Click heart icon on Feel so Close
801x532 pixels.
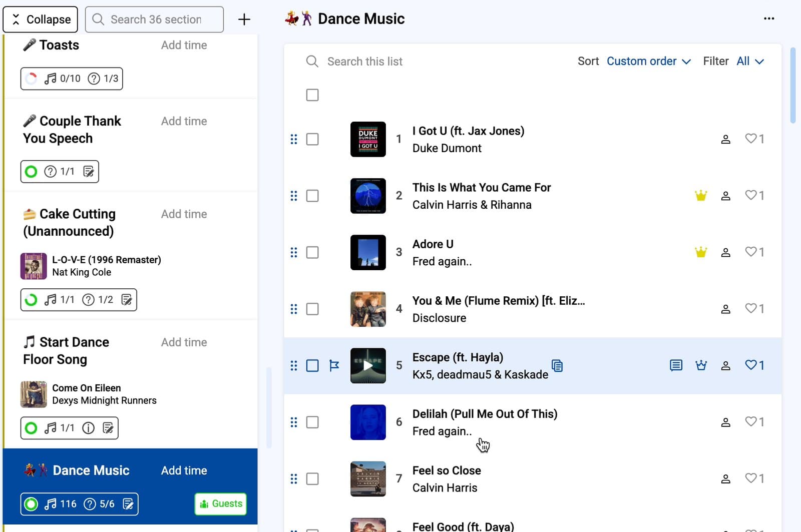click(750, 478)
